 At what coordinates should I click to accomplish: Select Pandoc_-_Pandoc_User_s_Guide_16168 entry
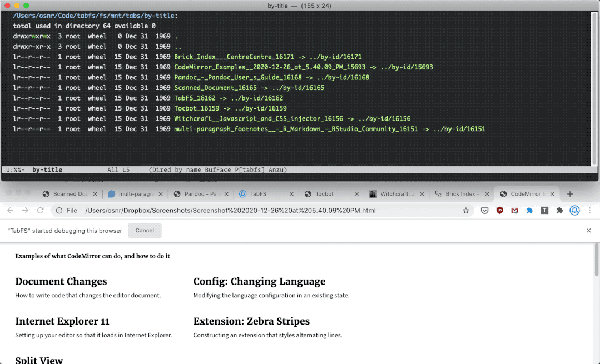click(x=237, y=77)
